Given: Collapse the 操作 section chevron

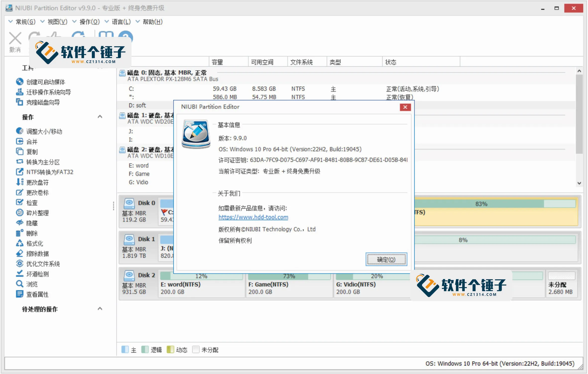Looking at the screenshot, I should (100, 117).
